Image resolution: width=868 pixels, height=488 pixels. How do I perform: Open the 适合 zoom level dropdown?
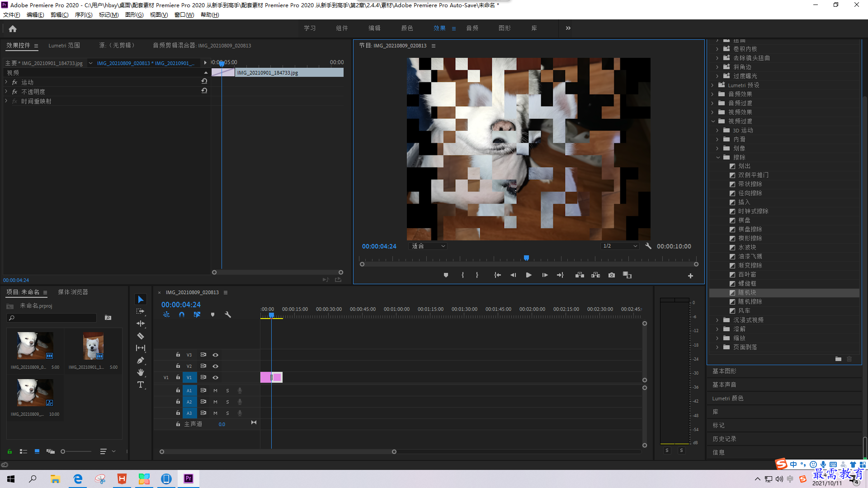pyautogui.click(x=428, y=246)
